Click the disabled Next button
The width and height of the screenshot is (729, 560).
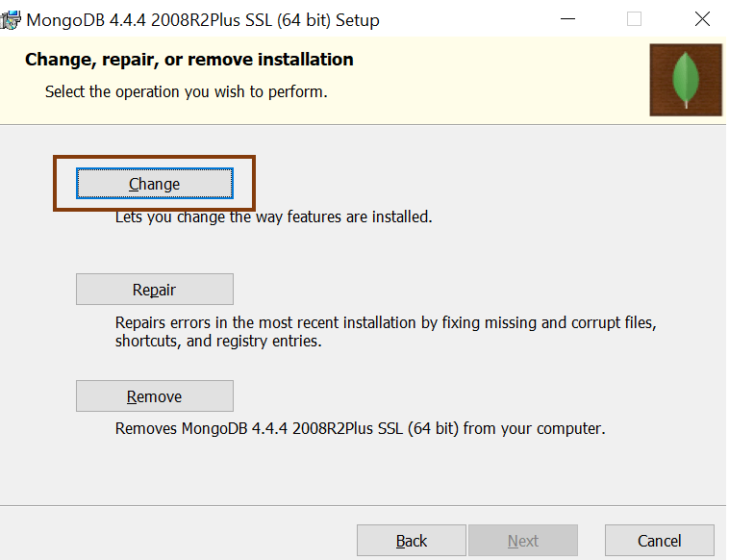[523, 541]
